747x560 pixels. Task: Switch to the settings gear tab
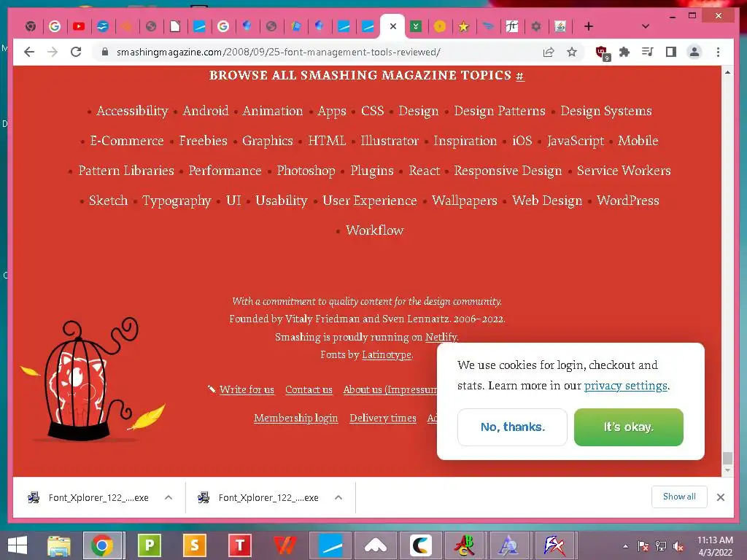[x=536, y=26]
